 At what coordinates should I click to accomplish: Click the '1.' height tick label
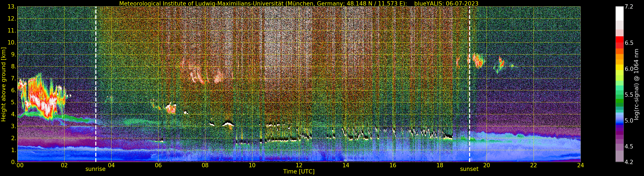[x=13, y=150]
